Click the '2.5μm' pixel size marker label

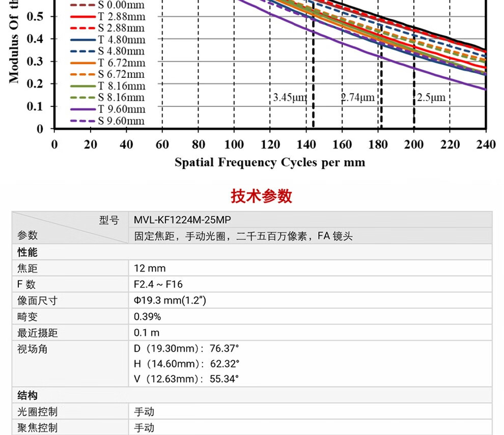click(431, 97)
